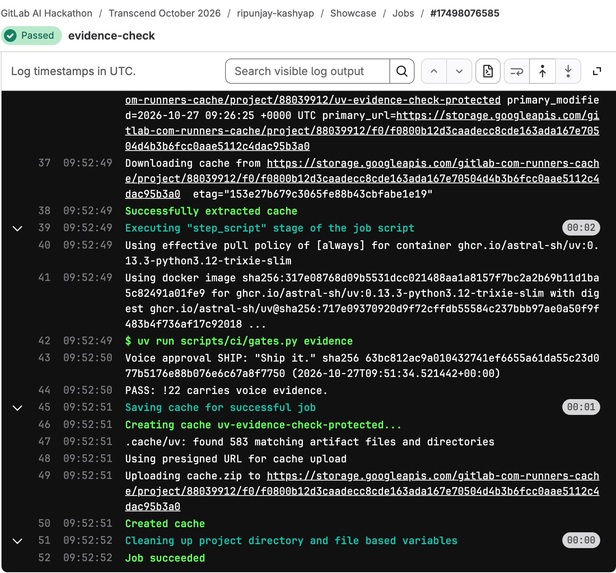Viewport: 616px width, 573px height.
Task: Click "Using effective pull policy" log line
Action: click(362, 253)
